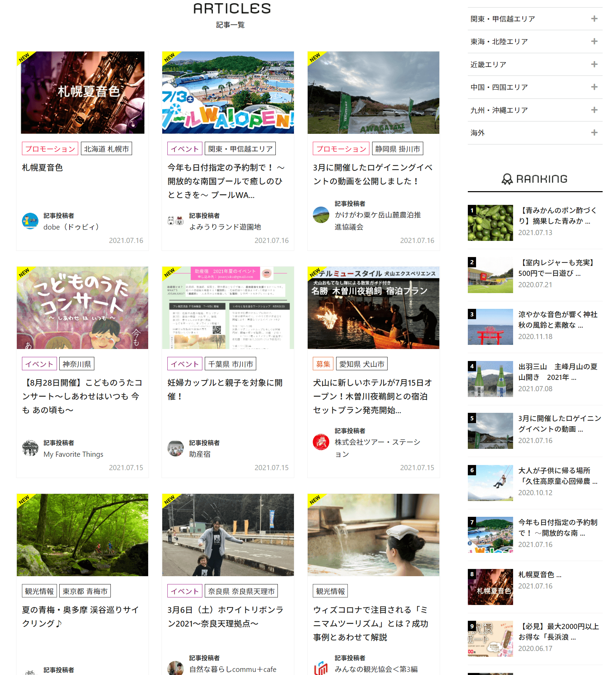Select the 中国・四国エリア menu item
Viewport: 616px width, 675px height.
point(499,87)
